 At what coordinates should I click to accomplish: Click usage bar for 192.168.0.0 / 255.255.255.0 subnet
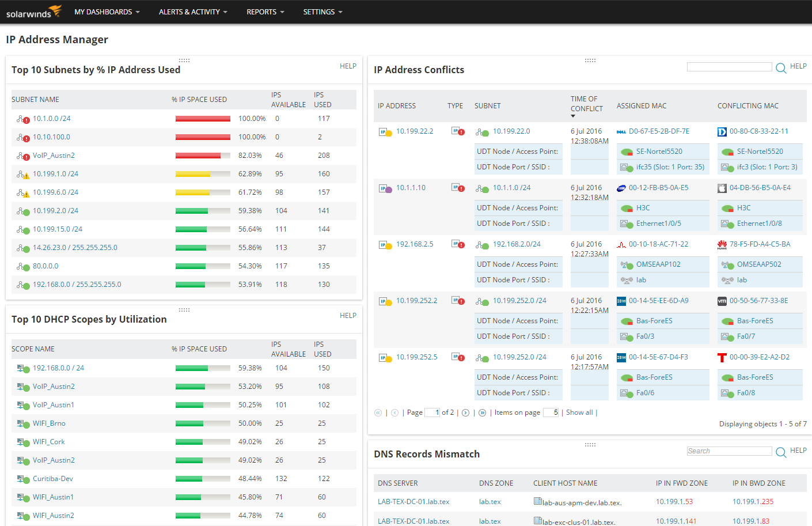tap(203, 285)
